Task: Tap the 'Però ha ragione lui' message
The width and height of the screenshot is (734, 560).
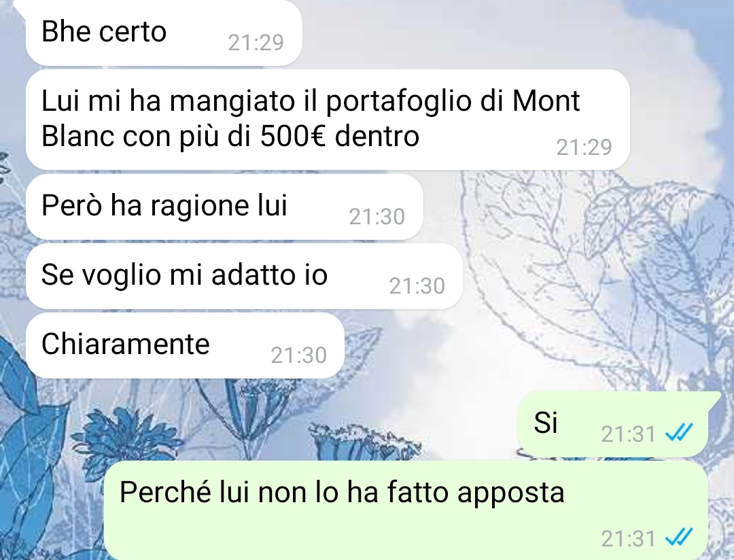Action: coord(224,207)
